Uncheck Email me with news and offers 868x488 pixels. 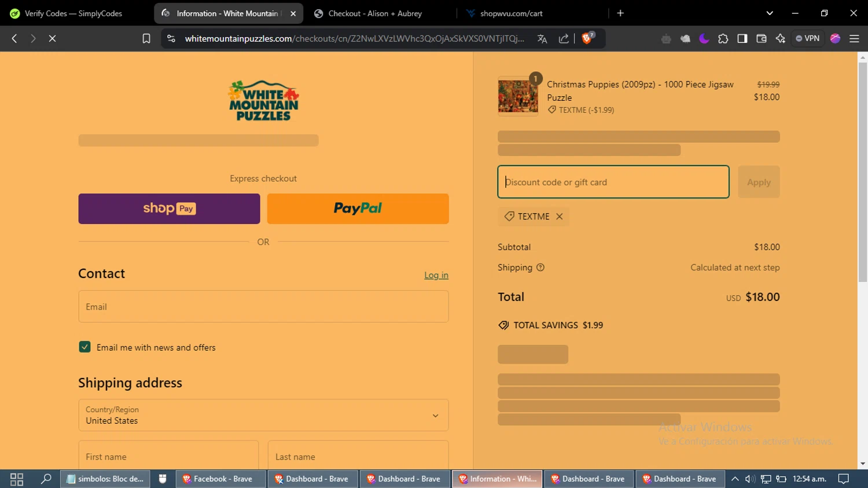(x=84, y=347)
